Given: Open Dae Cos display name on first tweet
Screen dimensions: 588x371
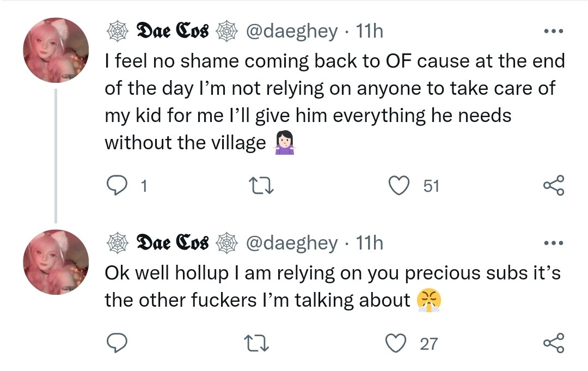Looking at the screenshot, I should [172, 31].
